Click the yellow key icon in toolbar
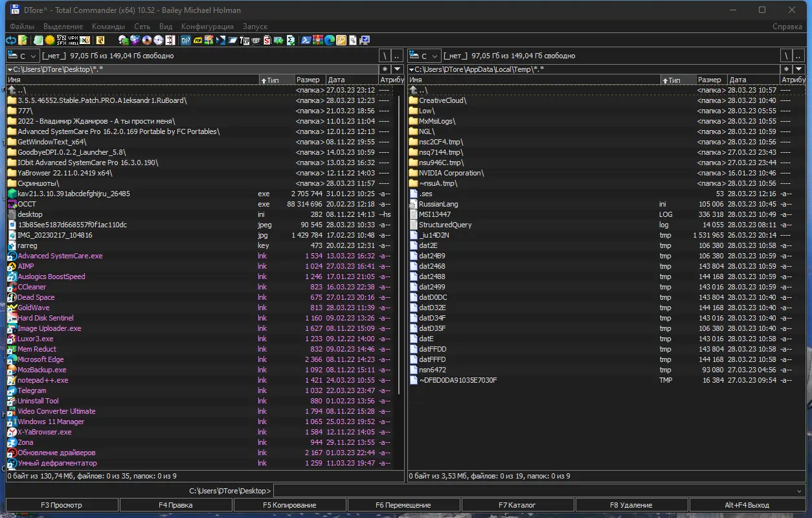Viewport: 812px width, 518px height. coord(341,40)
